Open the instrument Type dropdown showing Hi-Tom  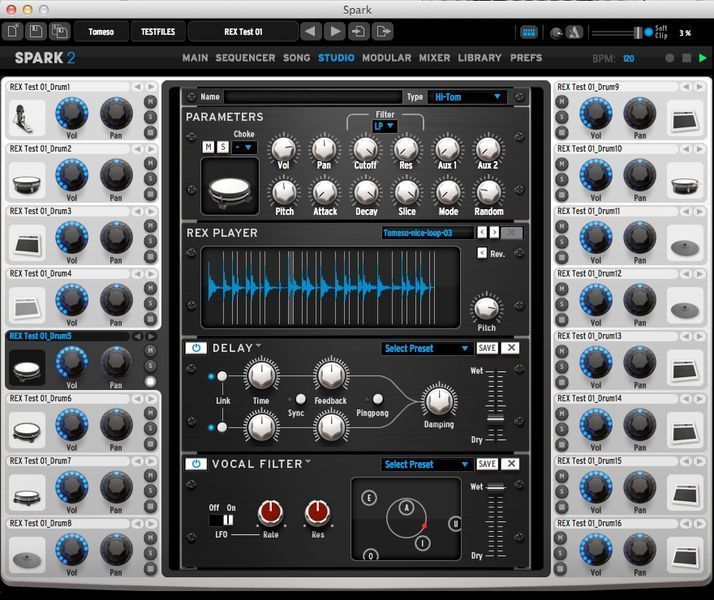tap(468, 97)
